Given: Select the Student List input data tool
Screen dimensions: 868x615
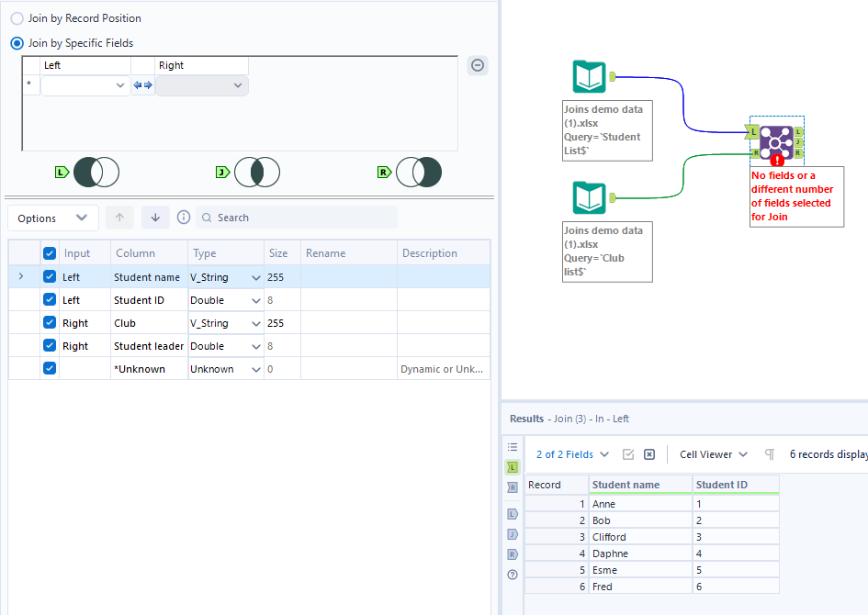Looking at the screenshot, I should (589, 77).
